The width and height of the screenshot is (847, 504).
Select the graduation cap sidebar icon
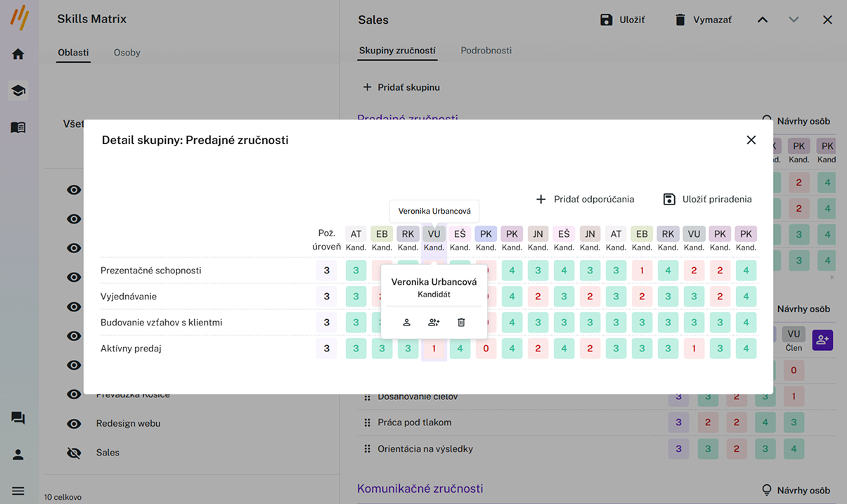click(18, 91)
